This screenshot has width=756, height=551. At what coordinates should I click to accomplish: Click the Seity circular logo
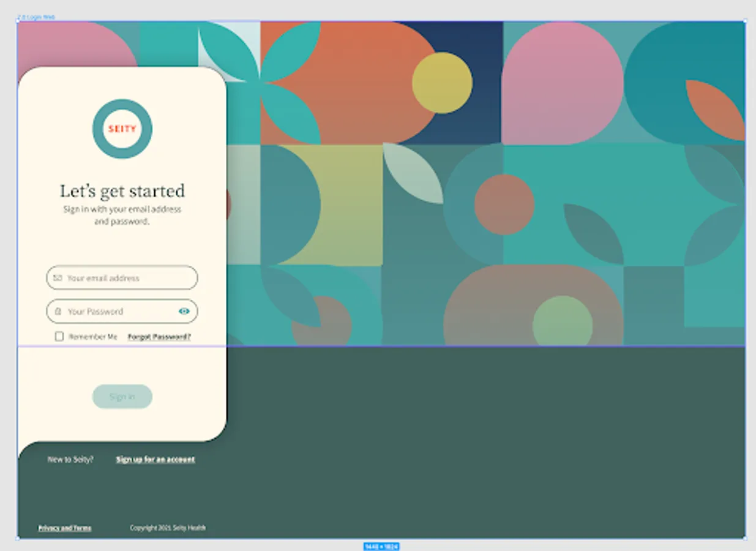pyautogui.click(x=122, y=129)
